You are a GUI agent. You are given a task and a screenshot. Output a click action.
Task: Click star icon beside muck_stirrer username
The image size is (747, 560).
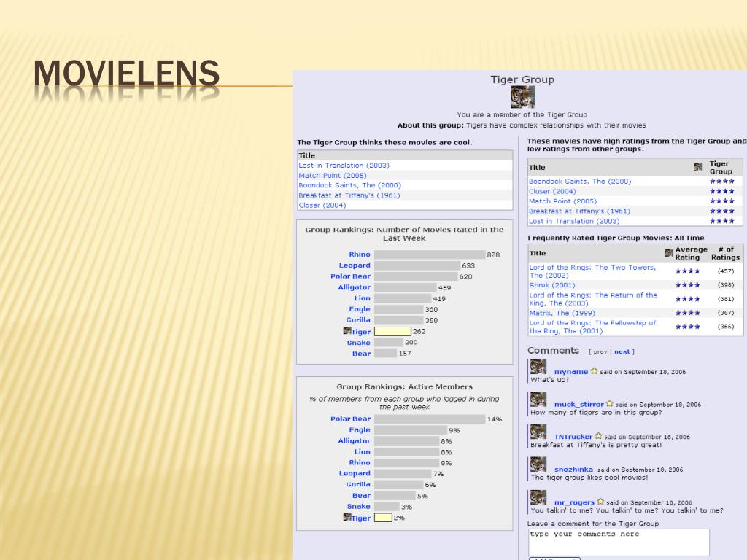click(609, 404)
